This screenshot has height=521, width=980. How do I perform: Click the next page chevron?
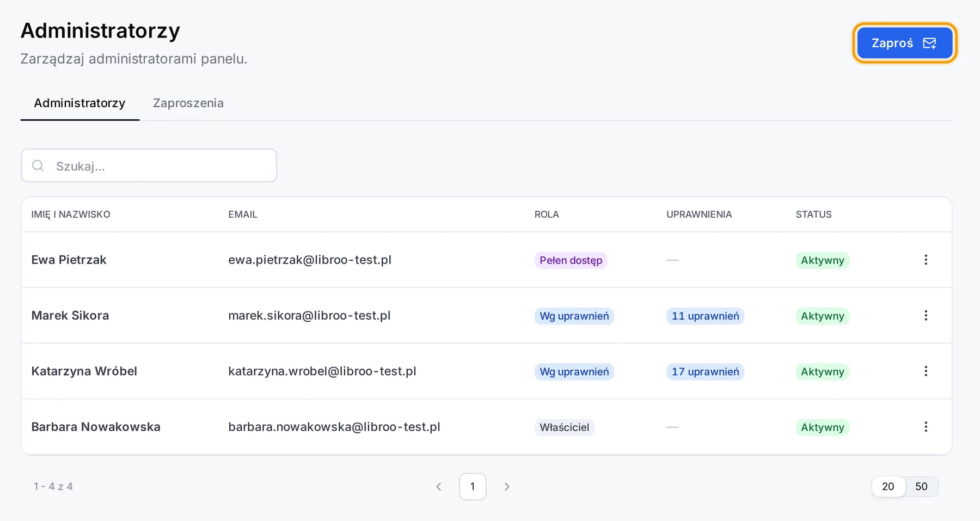point(507,487)
